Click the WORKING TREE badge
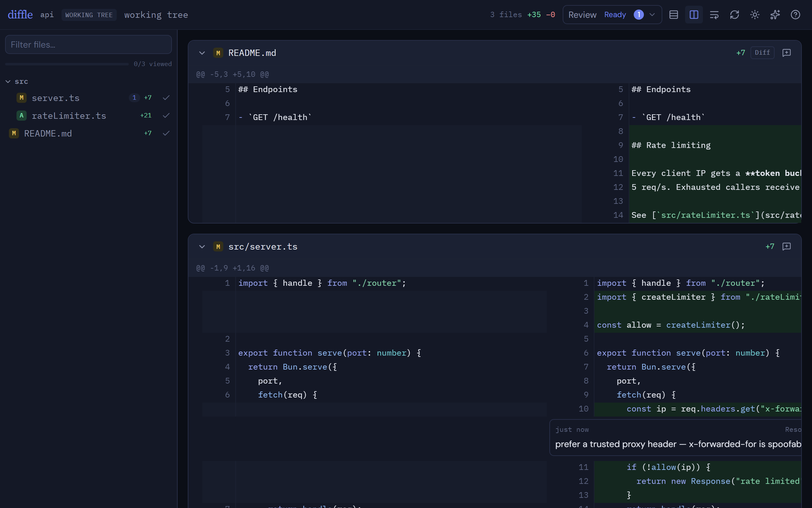The width and height of the screenshot is (812, 508). (x=89, y=15)
